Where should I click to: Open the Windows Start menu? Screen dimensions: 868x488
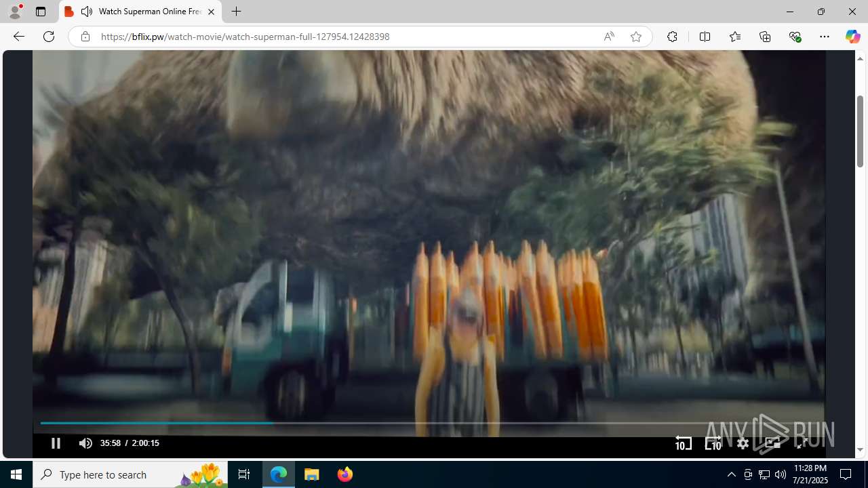(x=16, y=474)
